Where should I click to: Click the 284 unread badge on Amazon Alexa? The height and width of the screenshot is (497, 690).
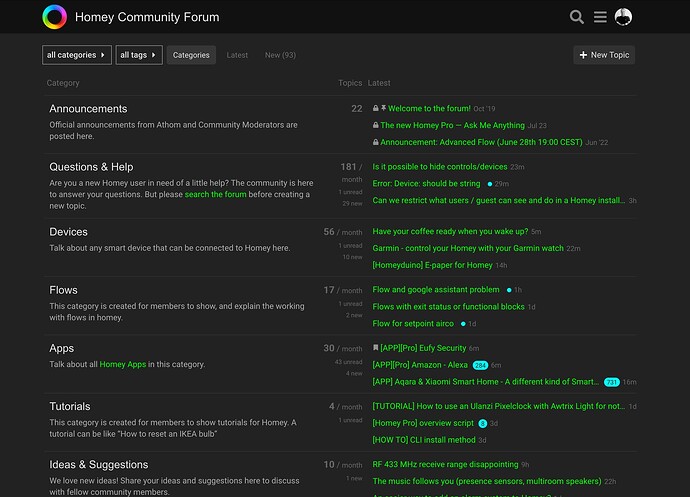pos(480,365)
